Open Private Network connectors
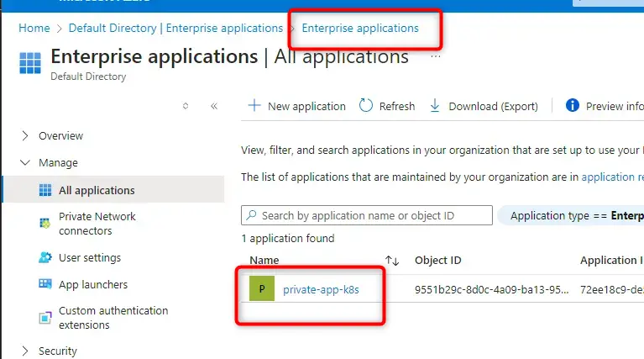This screenshot has width=644, height=359. point(97,224)
